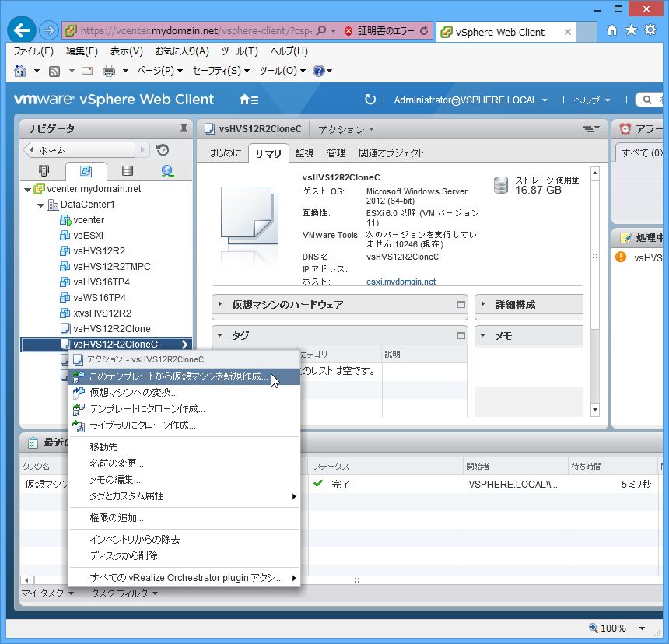Switch to the Monitor tab
The image size is (669, 644).
(x=304, y=153)
